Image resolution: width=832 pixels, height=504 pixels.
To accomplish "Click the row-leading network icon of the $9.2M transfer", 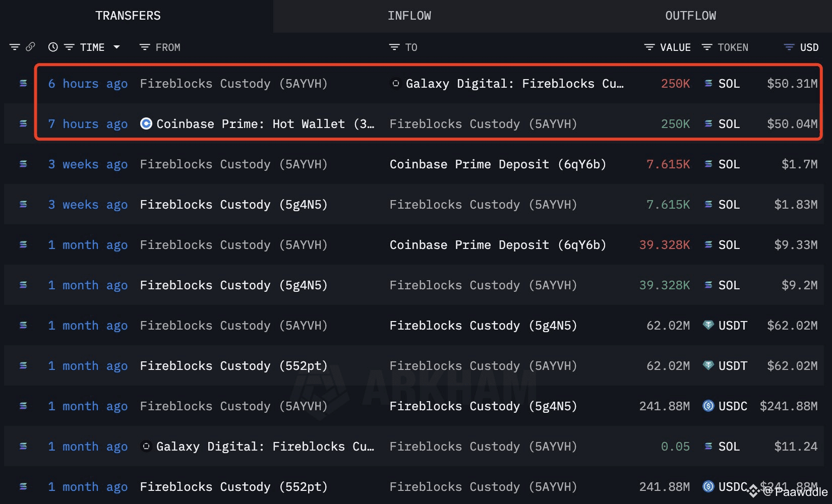I will (x=23, y=285).
